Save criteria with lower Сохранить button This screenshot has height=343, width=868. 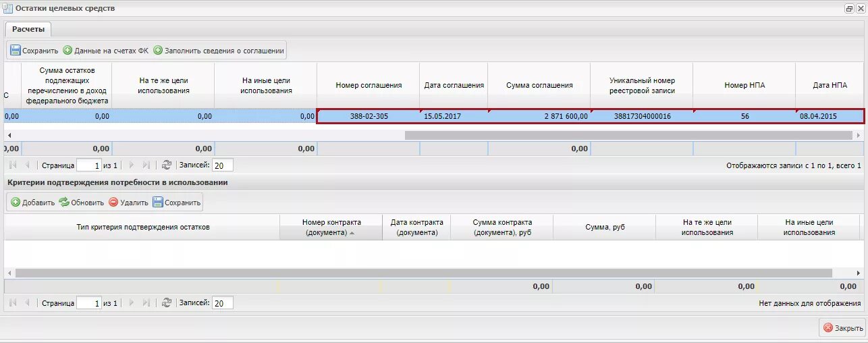177,203
